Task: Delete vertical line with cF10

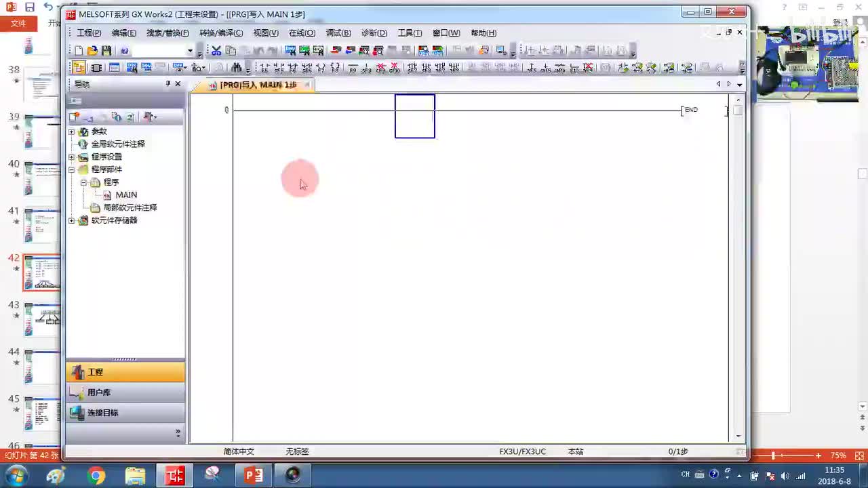Action: point(394,68)
